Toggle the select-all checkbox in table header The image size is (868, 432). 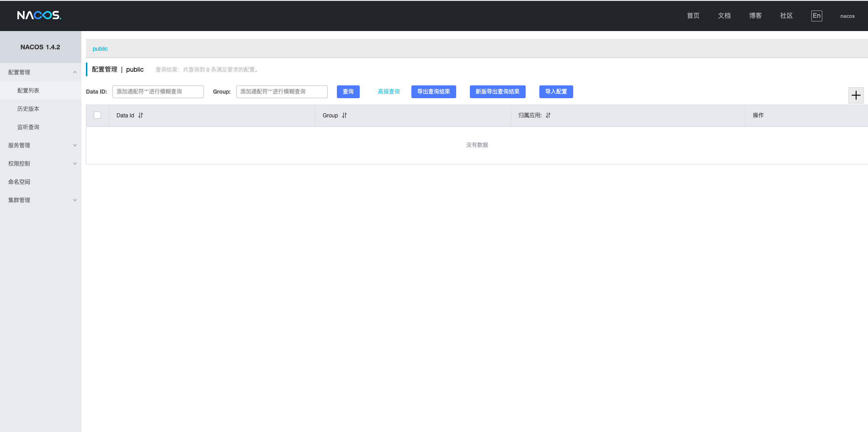coord(97,115)
